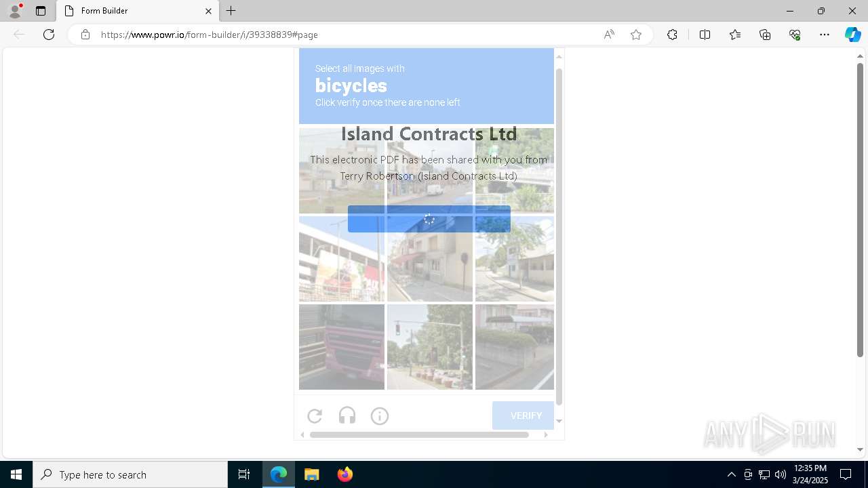Open File Explorer from taskbar
Image resolution: width=868 pixels, height=488 pixels.
312,474
